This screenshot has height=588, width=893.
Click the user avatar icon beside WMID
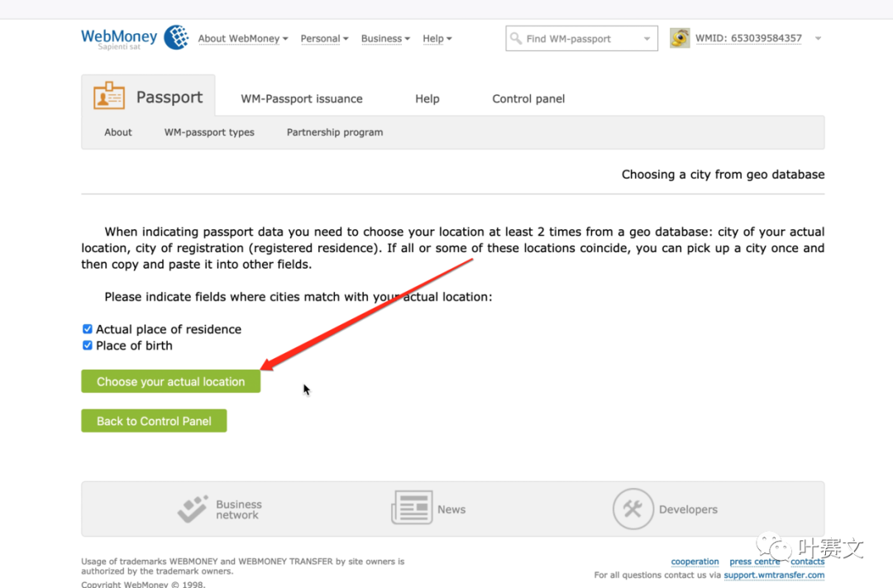(680, 38)
